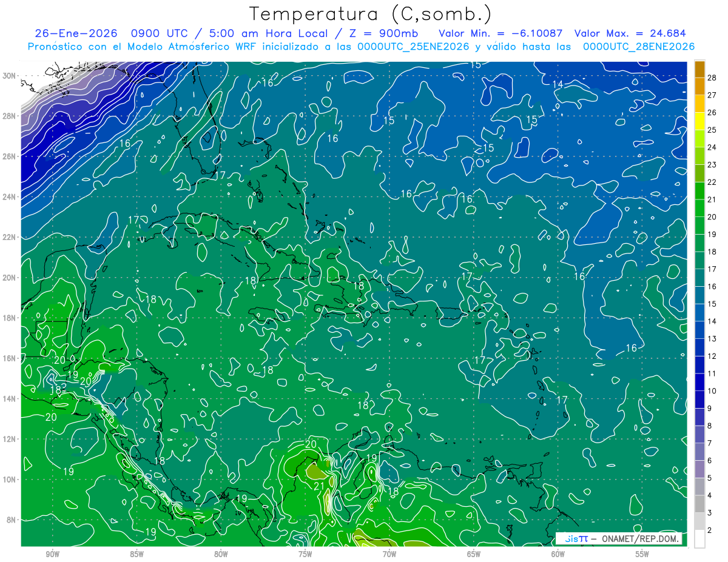
Task: Click the 90W longitude axis label
Action: pos(53,553)
